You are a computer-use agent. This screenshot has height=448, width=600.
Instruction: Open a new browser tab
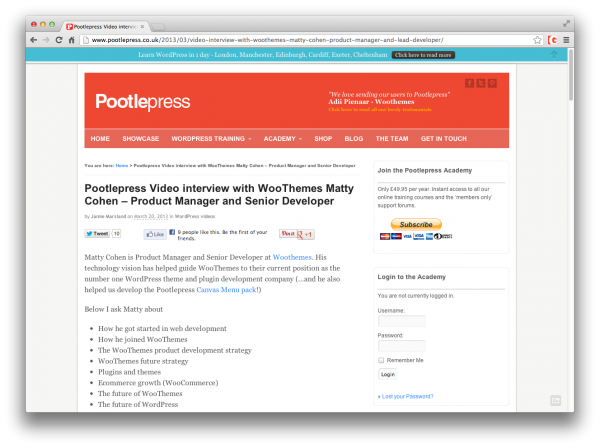coord(158,27)
